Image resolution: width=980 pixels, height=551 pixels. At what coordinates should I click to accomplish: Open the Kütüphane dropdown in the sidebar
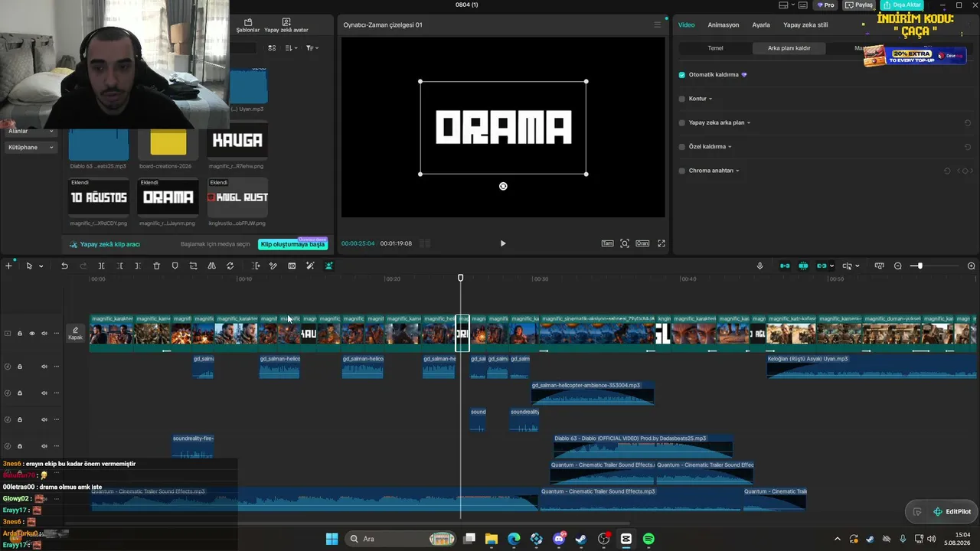[x=31, y=147]
